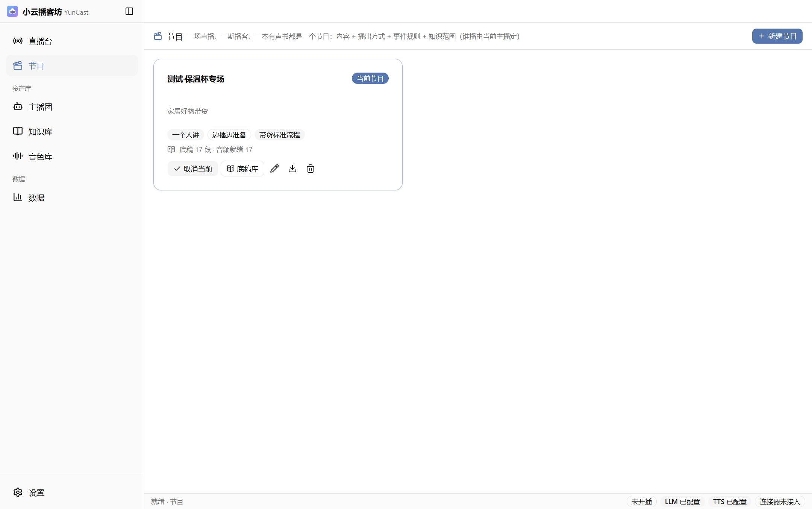This screenshot has width=812, height=509.
Task: Open 底稿库 for 测试·保温杯专场
Action: 242,169
